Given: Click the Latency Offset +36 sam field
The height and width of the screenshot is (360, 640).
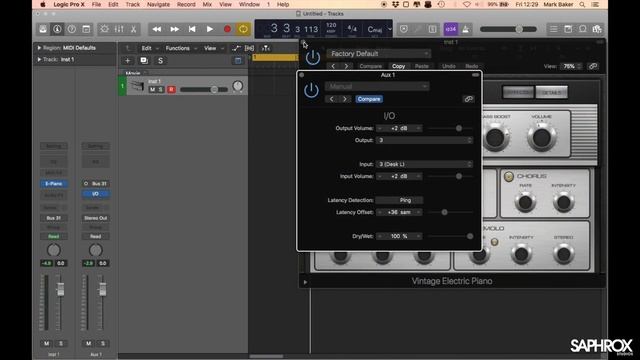Looking at the screenshot, I should (x=399, y=212).
